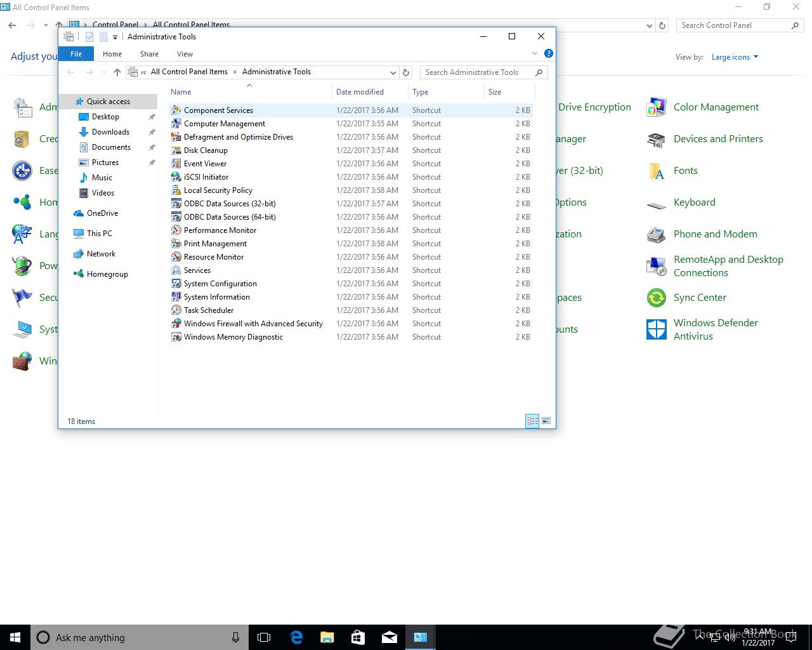Viewport: 812px width, 650px height.
Task: Open the address bar history dropdown
Action: (x=393, y=72)
